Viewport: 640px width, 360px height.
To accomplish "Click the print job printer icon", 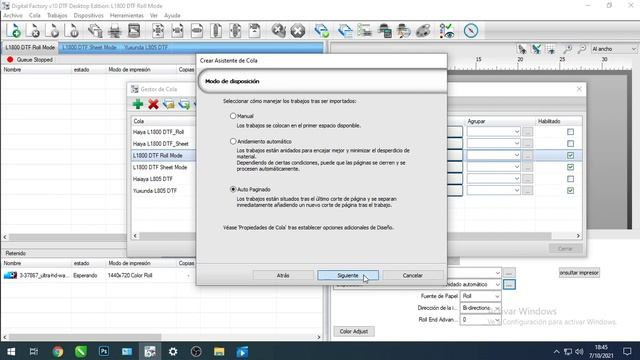I will [114, 31].
